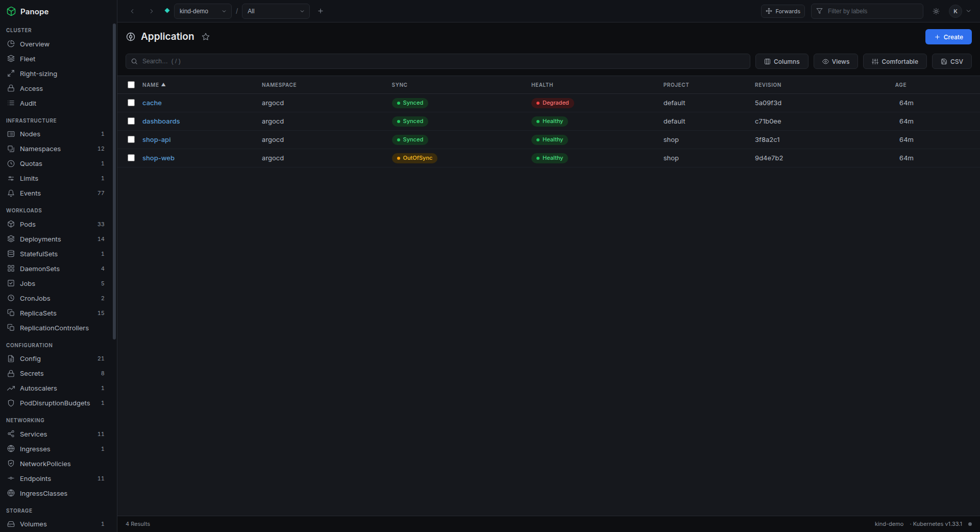The height and width of the screenshot is (532, 980).
Task: Focus the Filter by labels field
Action: pos(867,11)
